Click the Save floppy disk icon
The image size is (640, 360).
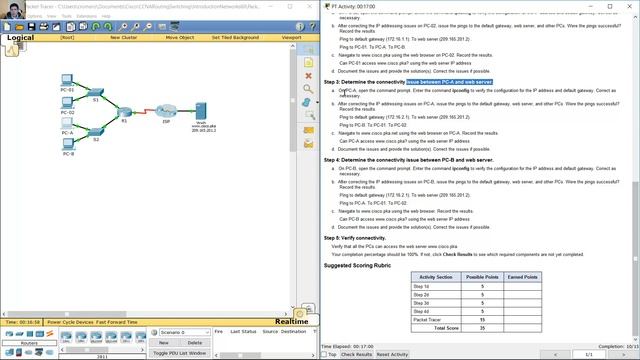[x=31, y=27]
